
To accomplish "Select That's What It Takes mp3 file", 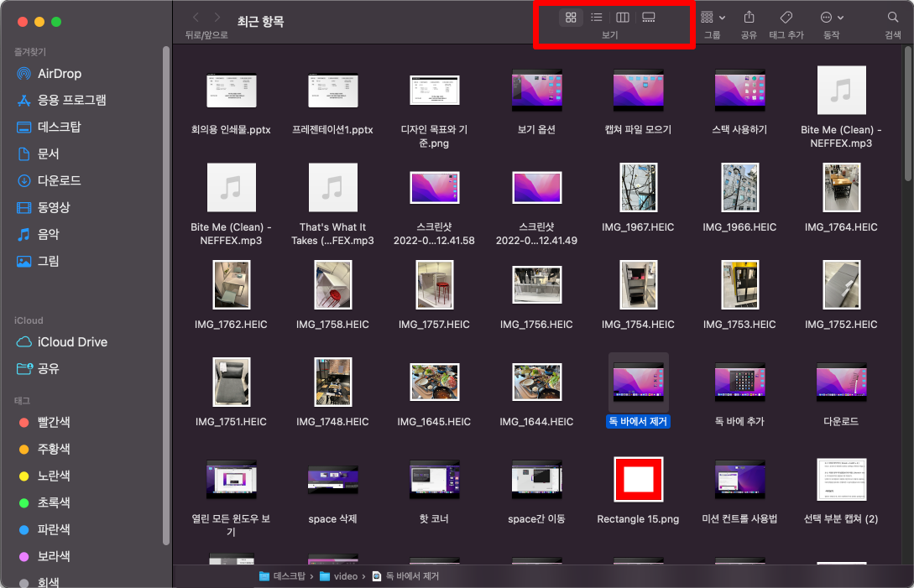I will pos(333,188).
